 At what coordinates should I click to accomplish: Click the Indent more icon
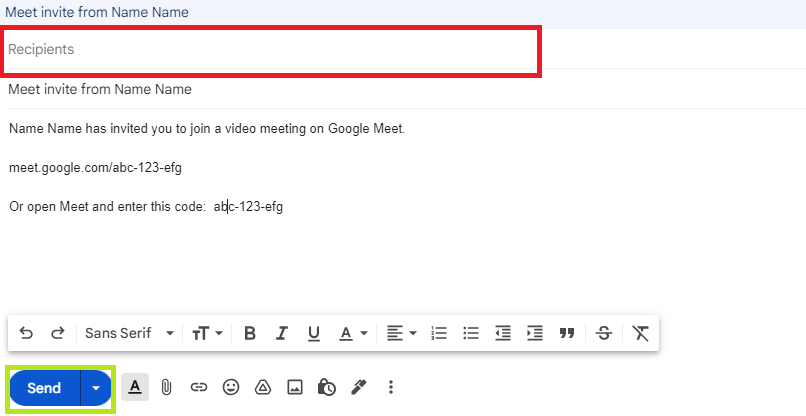535,333
